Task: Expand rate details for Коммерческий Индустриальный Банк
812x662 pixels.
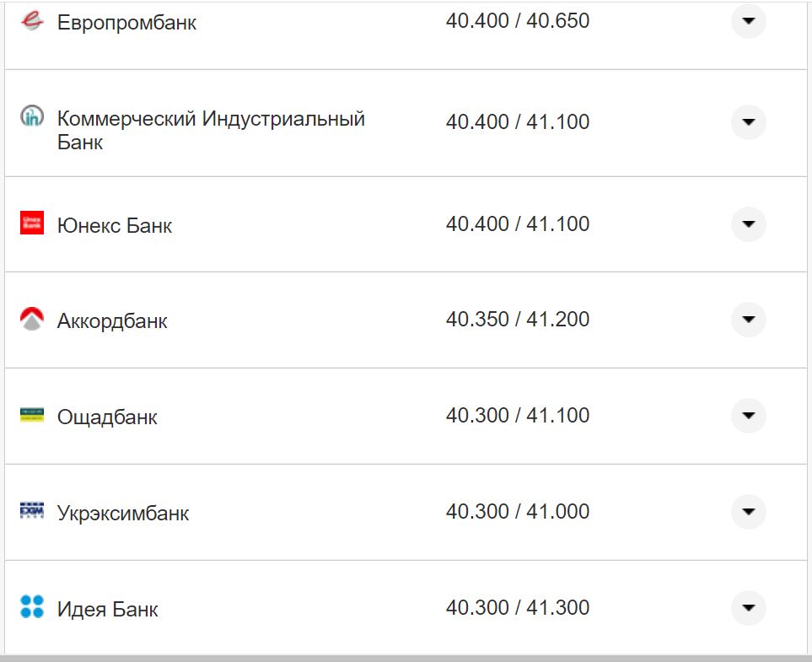Action: (x=747, y=122)
